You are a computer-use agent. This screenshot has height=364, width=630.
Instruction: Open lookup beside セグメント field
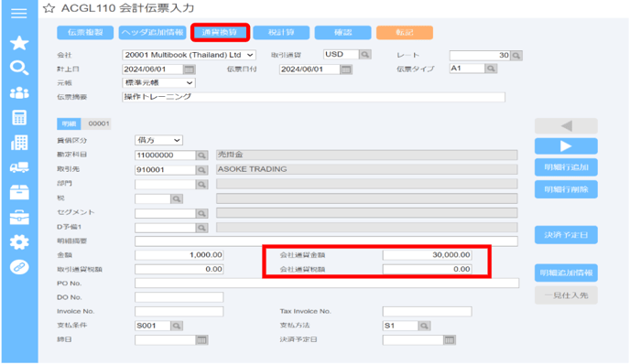201,213
